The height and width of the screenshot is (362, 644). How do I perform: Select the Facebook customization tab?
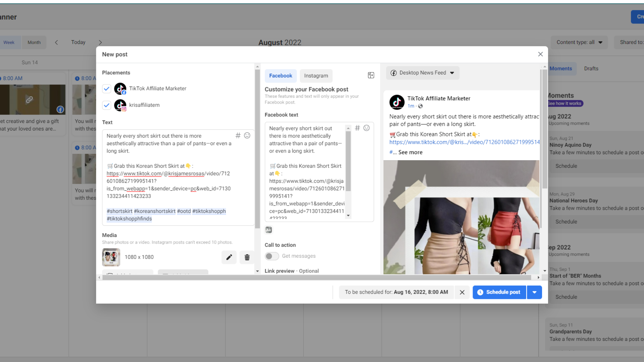pos(280,76)
